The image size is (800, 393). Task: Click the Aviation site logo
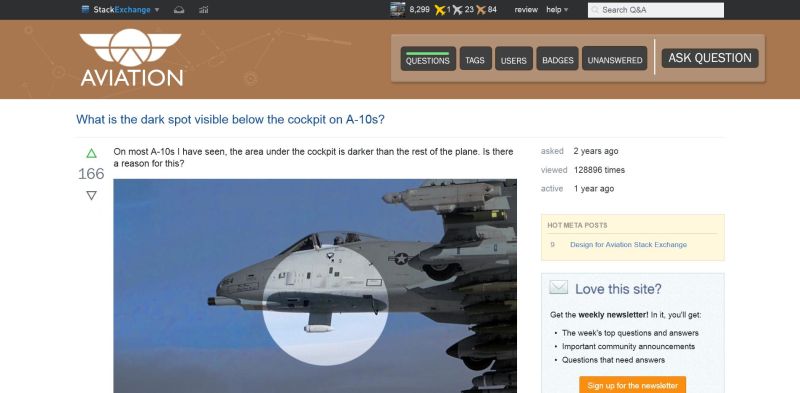[x=131, y=57]
